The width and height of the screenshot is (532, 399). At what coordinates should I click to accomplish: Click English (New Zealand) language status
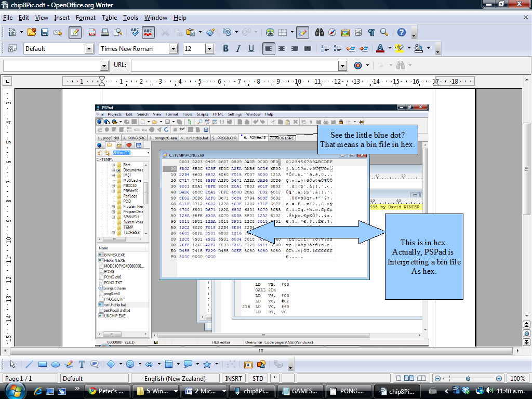click(x=175, y=378)
